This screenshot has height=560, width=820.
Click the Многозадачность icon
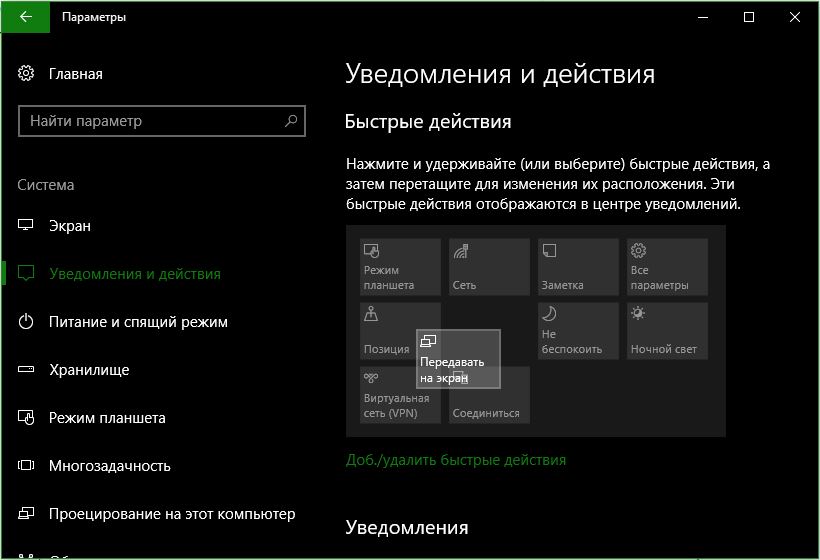(x=26, y=465)
